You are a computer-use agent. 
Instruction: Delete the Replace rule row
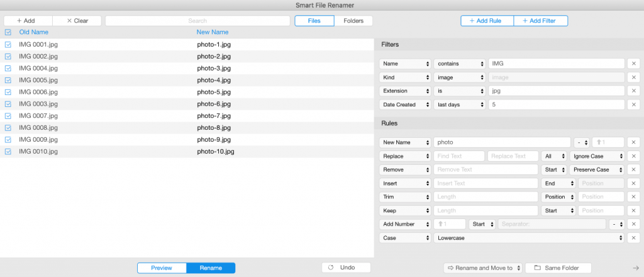click(633, 156)
